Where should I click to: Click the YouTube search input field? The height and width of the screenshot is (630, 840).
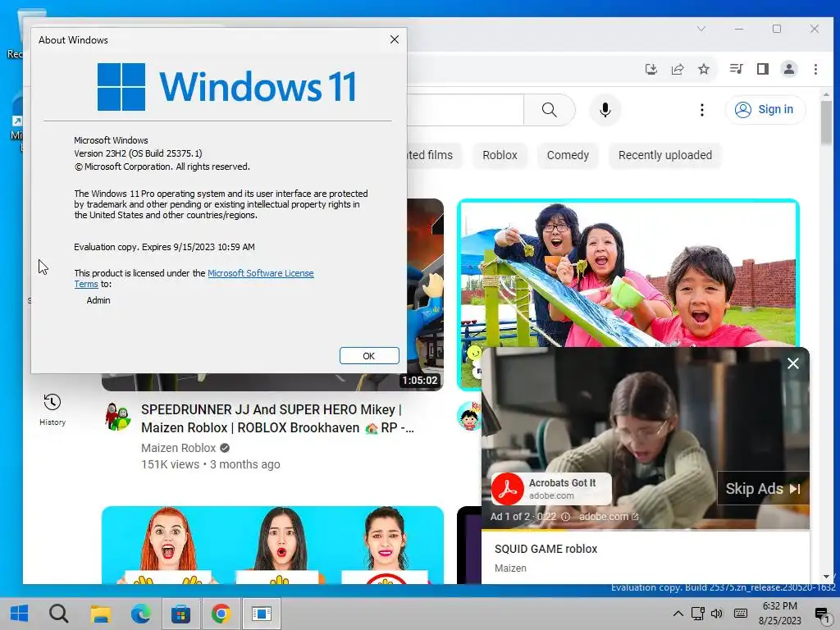465,110
